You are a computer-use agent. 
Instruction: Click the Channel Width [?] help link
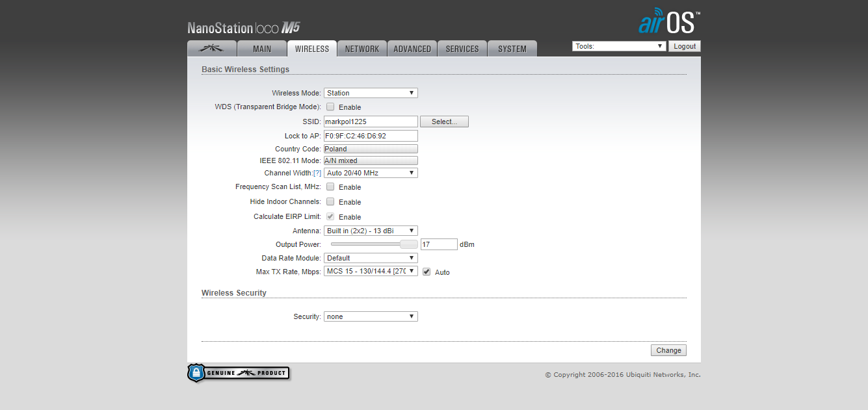[317, 173]
